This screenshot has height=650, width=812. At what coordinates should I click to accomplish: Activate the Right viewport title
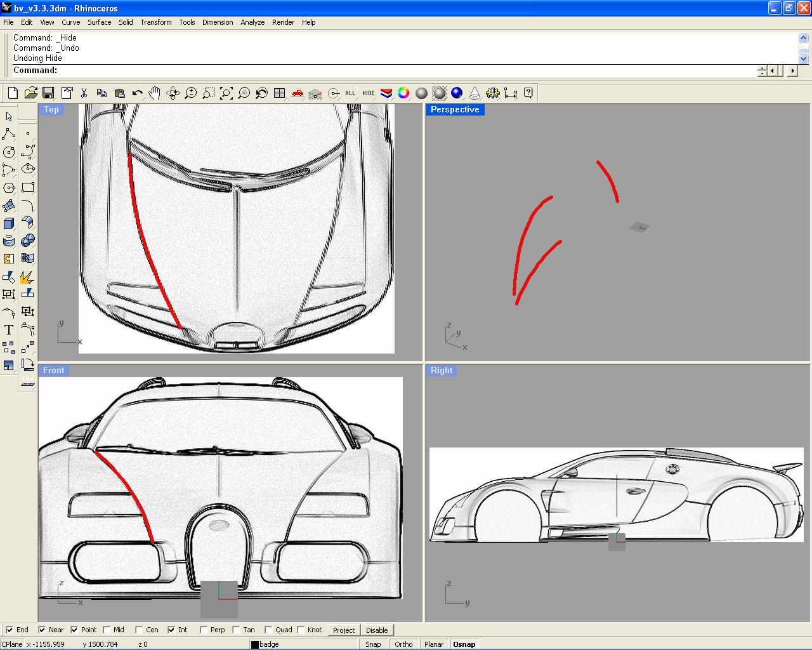[442, 371]
